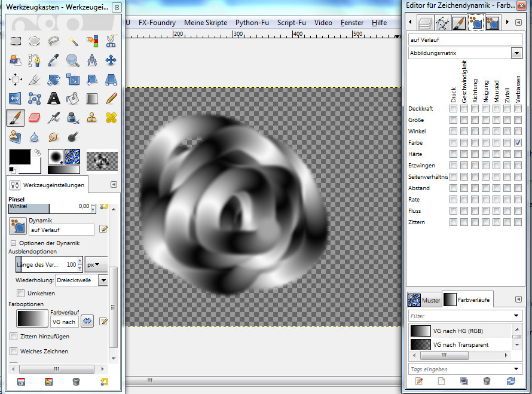Check Weiches Zeichnen option
The height and width of the screenshot is (394, 532).
[x=14, y=351]
